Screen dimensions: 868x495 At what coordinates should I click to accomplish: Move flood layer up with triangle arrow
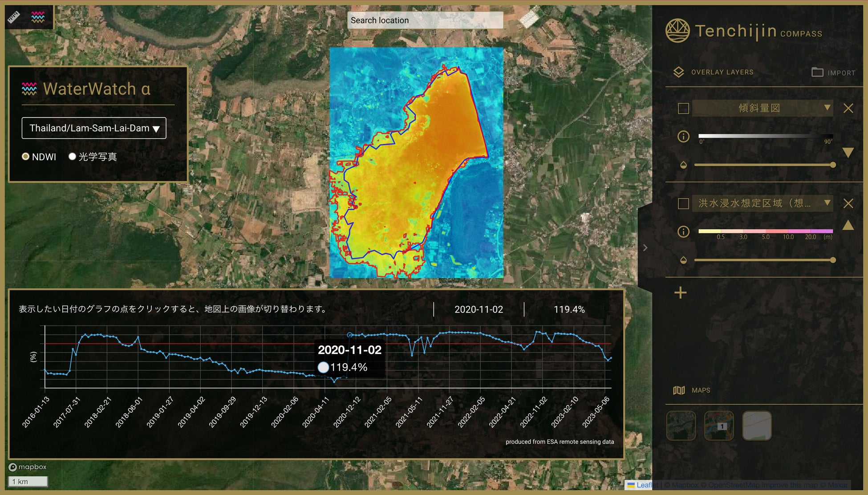[x=848, y=225]
